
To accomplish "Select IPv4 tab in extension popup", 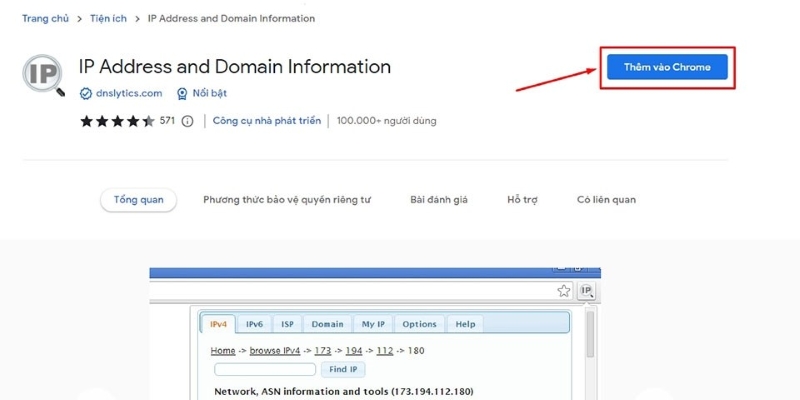I will (218, 324).
